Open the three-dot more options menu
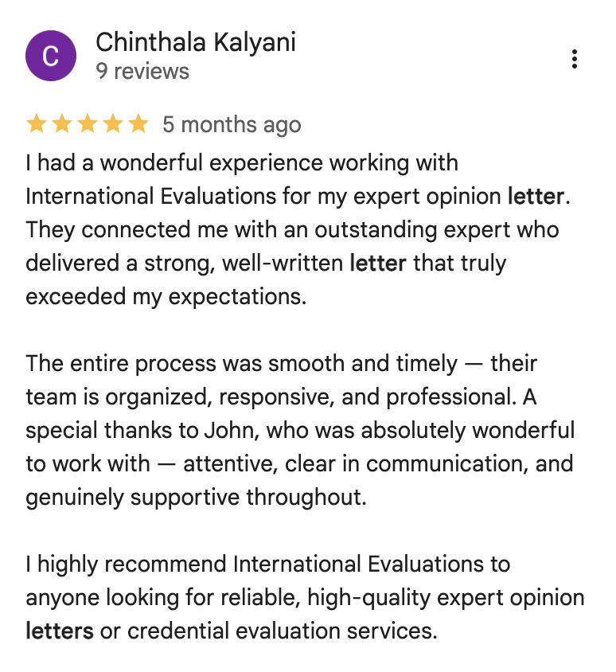 [x=574, y=59]
